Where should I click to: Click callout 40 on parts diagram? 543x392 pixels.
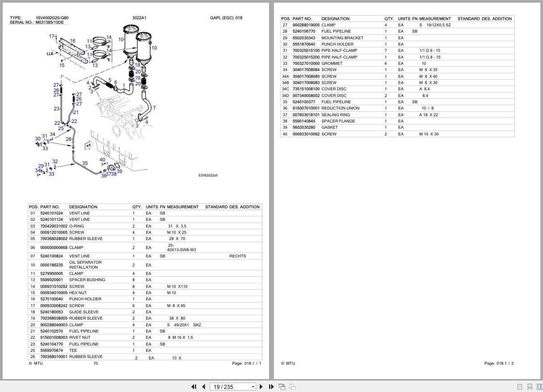[x=102, y=160]
